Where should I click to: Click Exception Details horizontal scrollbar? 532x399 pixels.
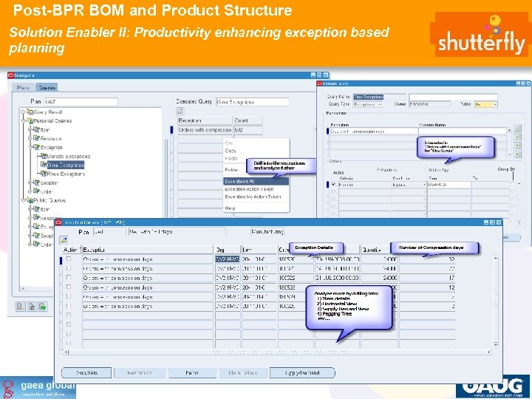279,352
